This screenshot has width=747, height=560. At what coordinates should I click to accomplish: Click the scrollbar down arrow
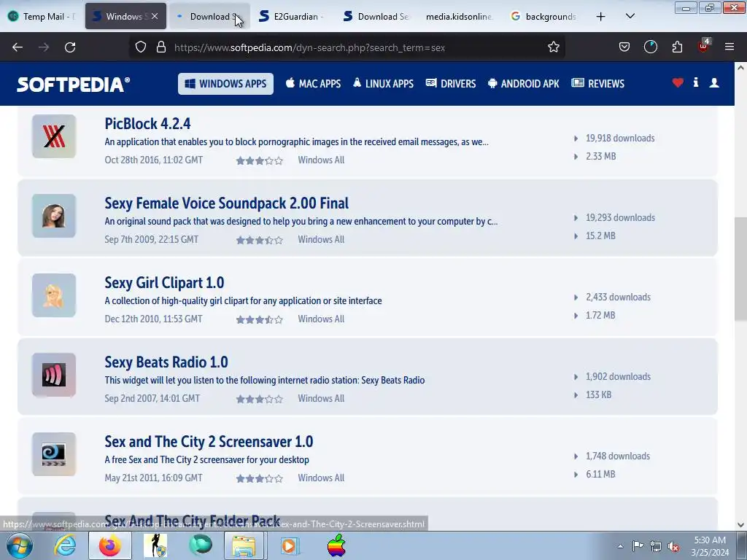pos(740,525)
